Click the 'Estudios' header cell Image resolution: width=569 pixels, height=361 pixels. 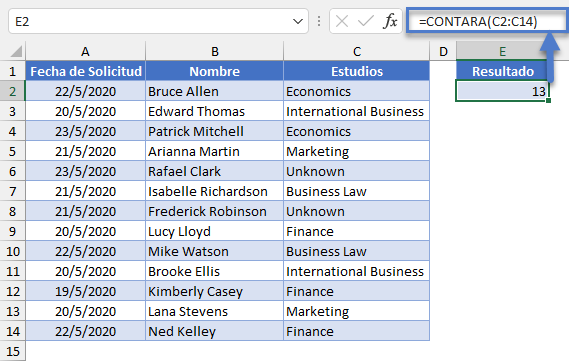coord(357,71)
